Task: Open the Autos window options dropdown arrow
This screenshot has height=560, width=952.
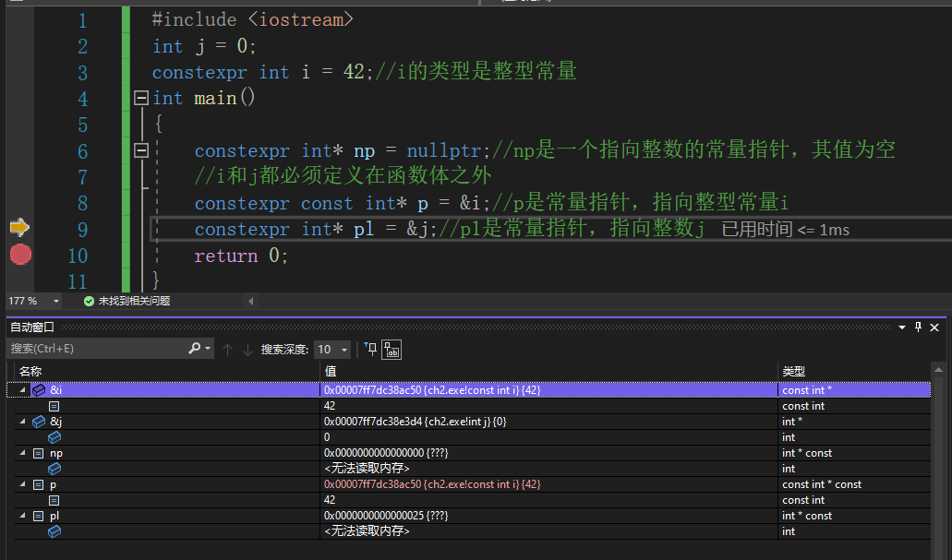Action: [x=902, y=328]
